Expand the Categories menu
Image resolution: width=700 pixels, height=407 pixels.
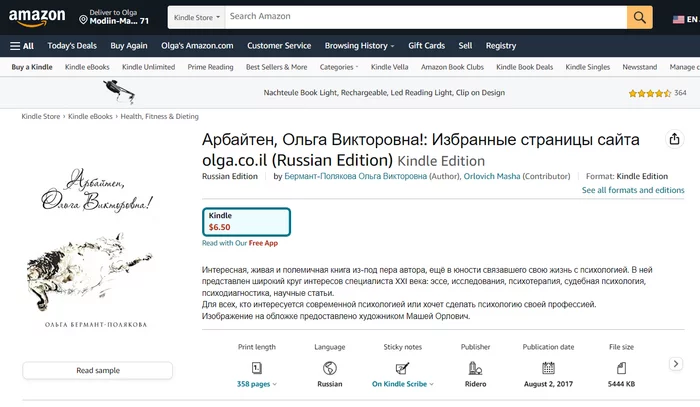[x=339, y=67]
